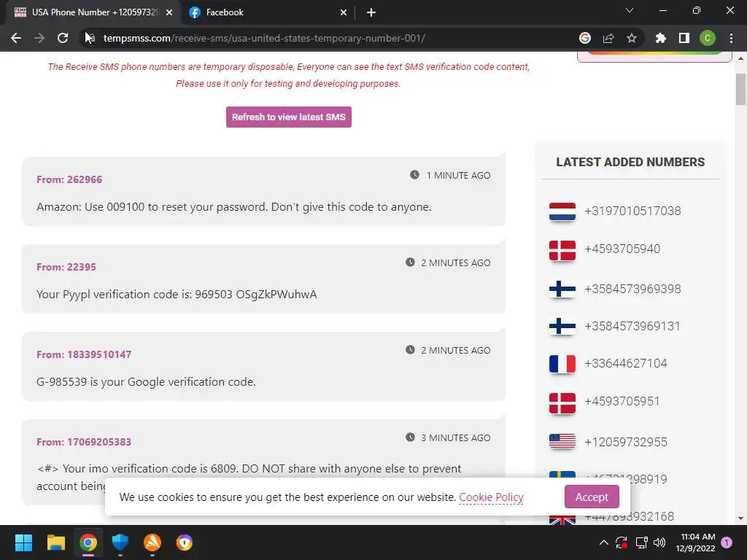Open the blue shield app in taskbar
This screenshot has width=747, height=560.
(120, 542)
